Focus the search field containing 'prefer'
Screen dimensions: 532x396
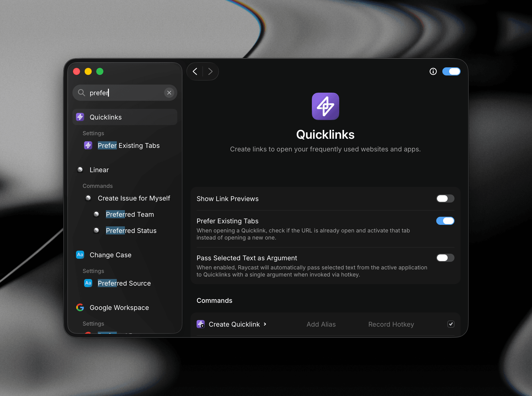pos(125,93)
